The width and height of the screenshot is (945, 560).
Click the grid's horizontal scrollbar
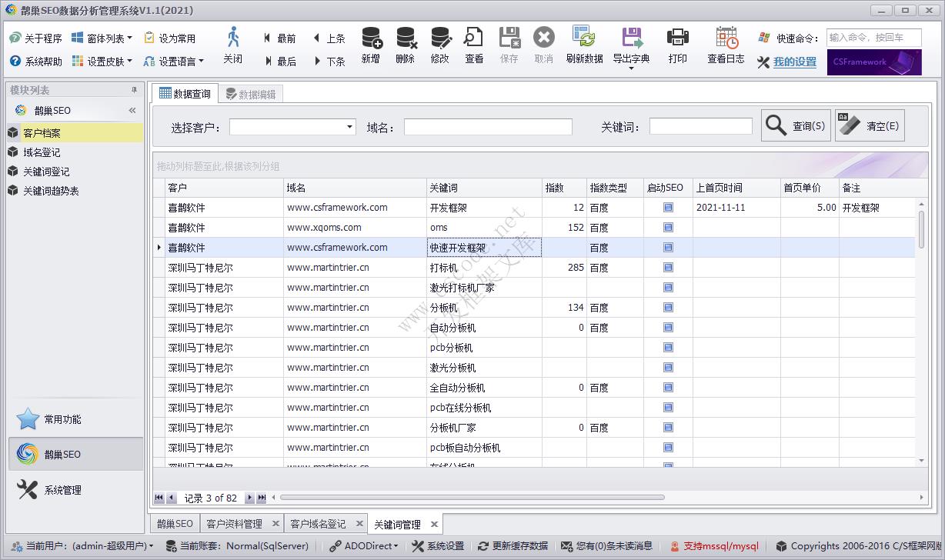[x=471, y=498]
